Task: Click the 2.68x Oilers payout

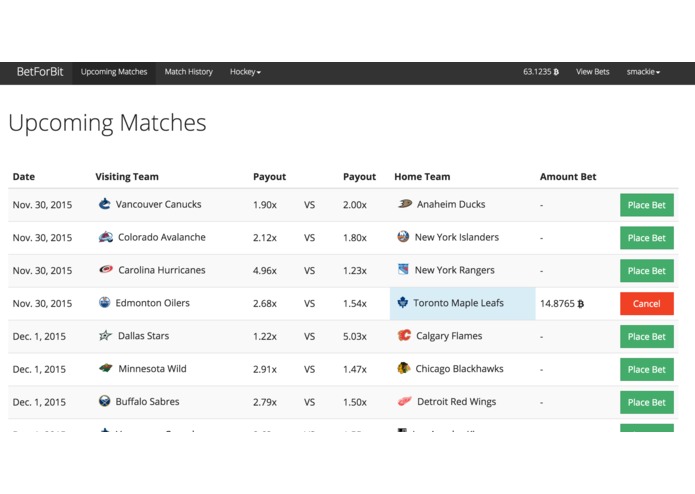Action: tap(265, 303)
